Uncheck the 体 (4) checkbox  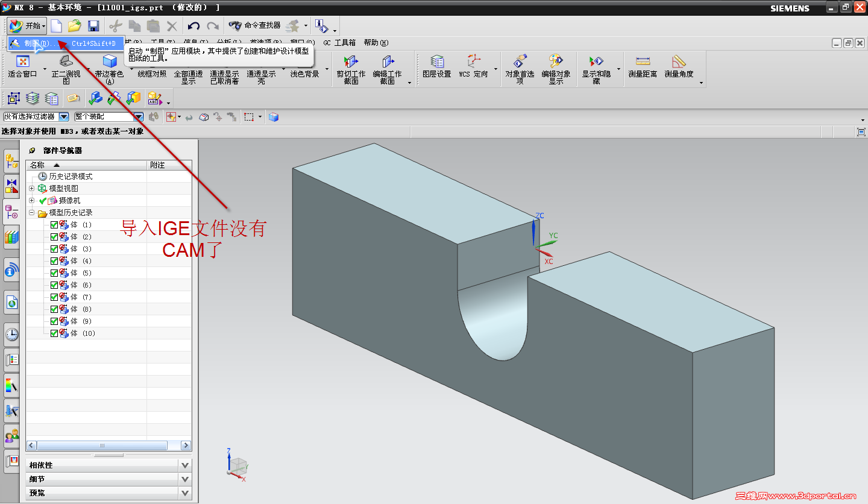[54, 261]
